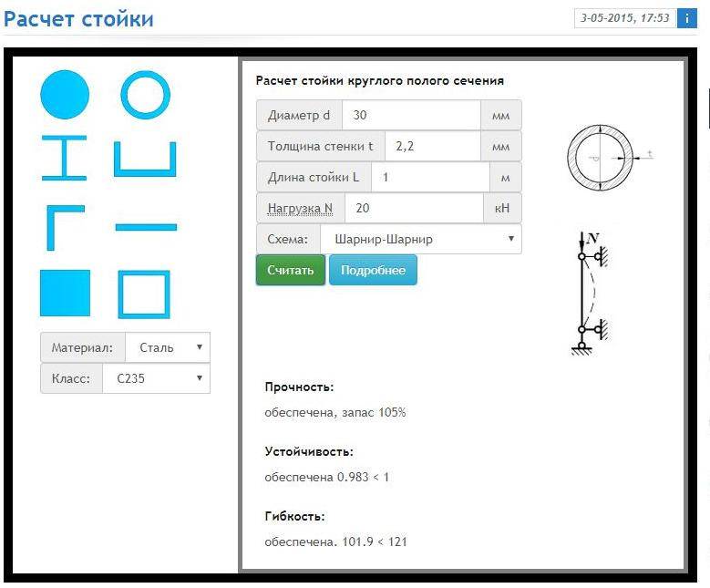Click the date field 3-05-2015, 17:53
710x588 pixels.
coord(625,18)
